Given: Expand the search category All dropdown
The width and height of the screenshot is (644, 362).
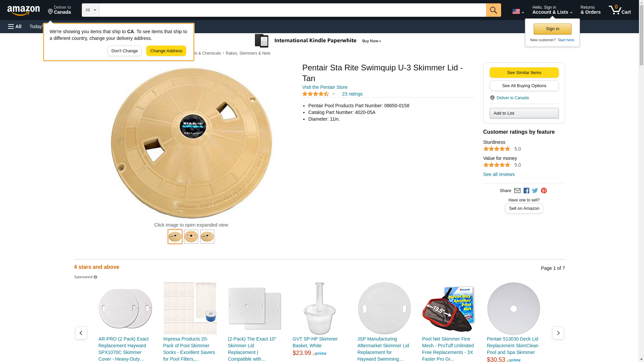Looking at the screenshot, I should tap(90, 10).
